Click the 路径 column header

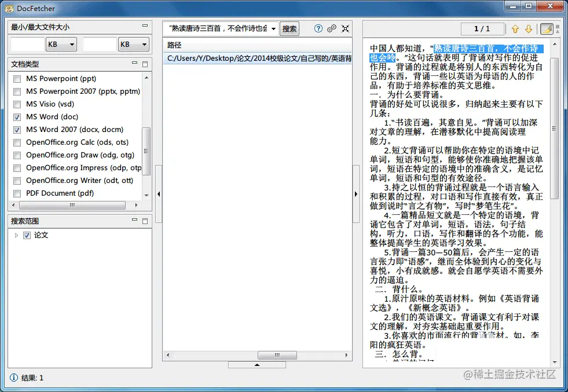[257, 45]
